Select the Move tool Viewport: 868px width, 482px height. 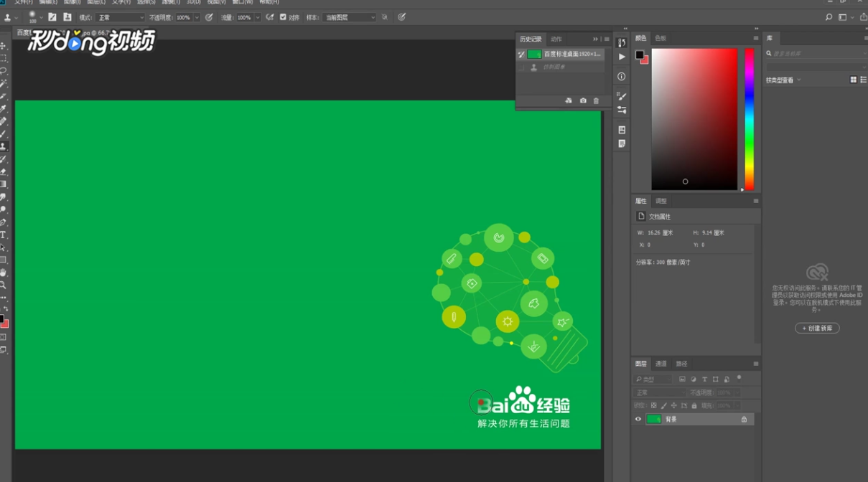(x=4, y=46)
